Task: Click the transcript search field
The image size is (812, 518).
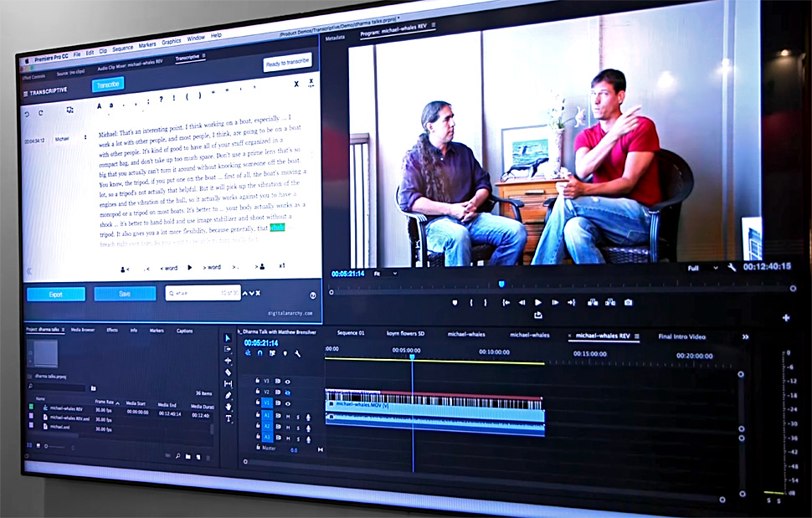Action: [203, 293]
